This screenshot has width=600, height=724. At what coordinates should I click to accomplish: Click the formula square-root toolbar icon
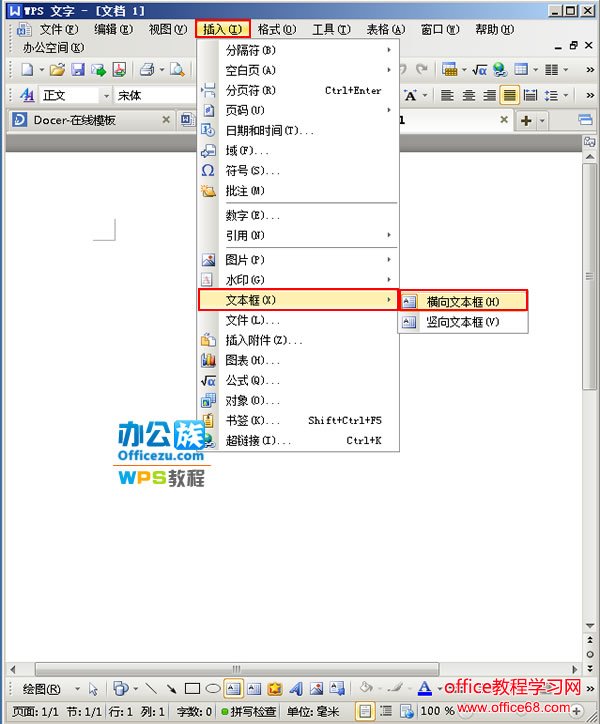tap(479, 70)
